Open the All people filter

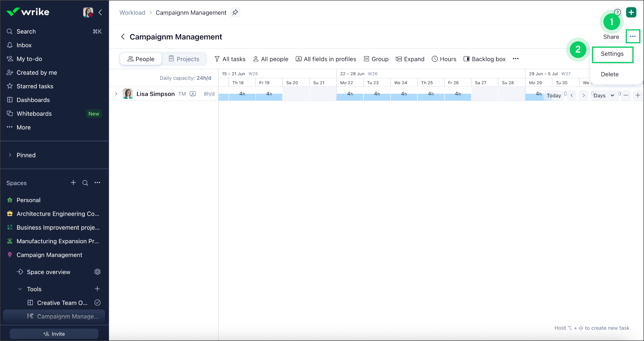coord(271,59)
